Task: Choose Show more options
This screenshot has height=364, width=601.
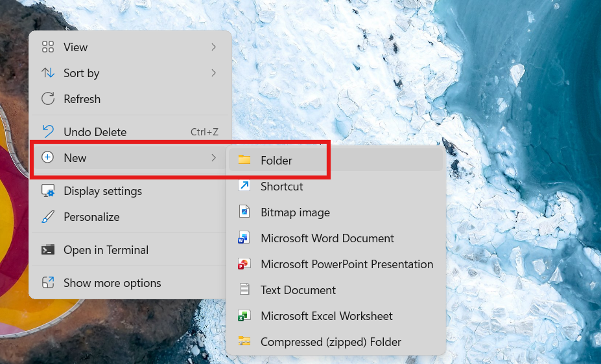Action: point(130,282)
